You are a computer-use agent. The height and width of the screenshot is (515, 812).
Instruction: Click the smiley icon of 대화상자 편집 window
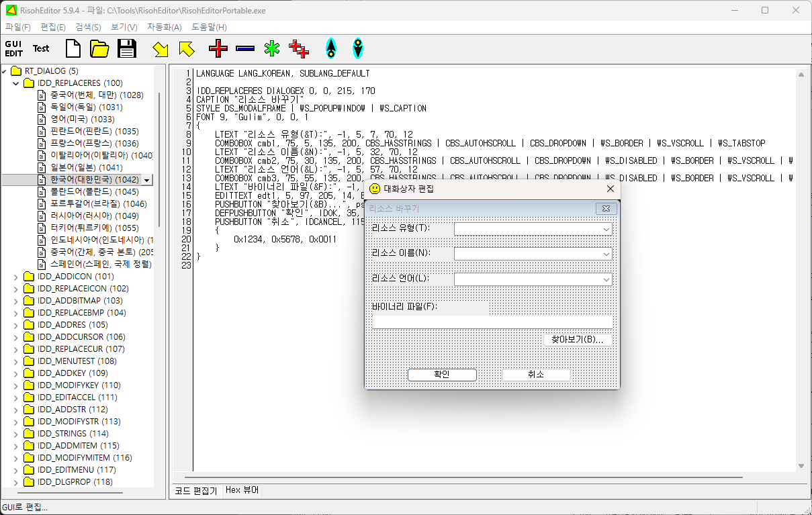tap(375, 189)
